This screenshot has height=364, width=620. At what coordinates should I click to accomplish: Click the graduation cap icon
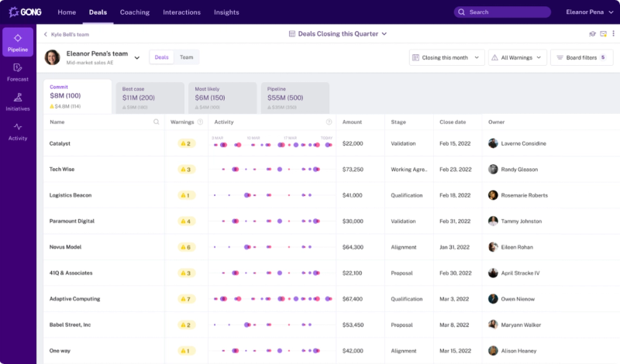(x=592, y=34)
